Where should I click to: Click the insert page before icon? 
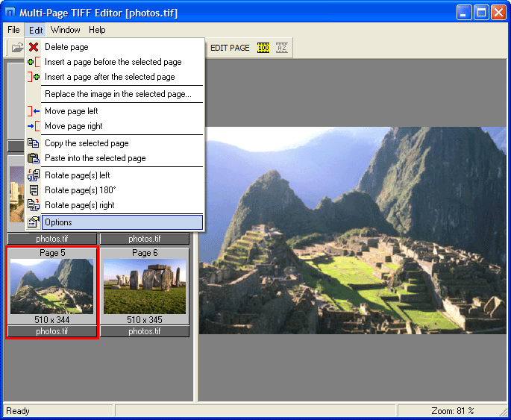click(34, 62)
